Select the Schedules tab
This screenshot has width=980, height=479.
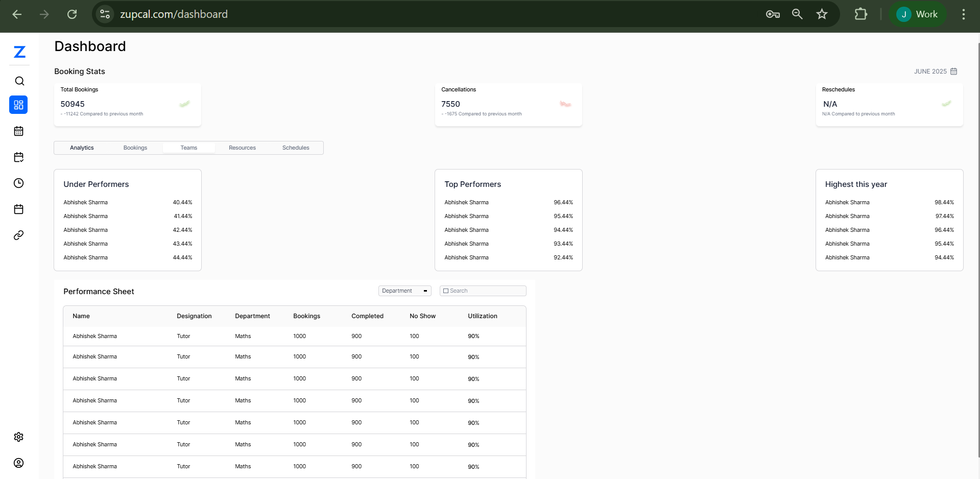pos(295,148)
